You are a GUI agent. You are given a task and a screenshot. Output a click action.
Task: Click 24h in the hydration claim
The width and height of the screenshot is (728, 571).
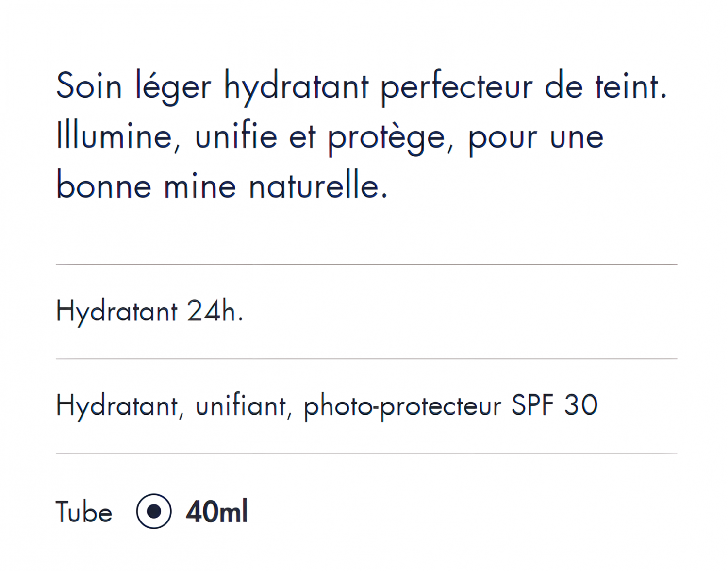215,310
